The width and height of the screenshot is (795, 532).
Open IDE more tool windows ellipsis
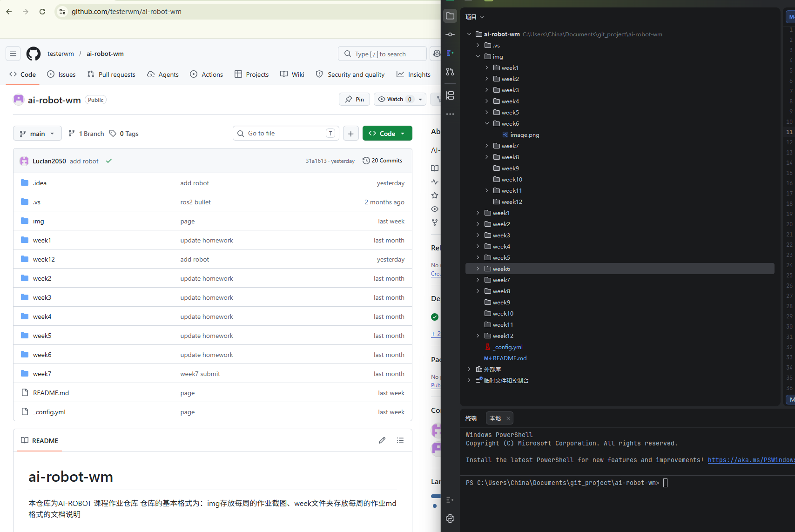450,114
